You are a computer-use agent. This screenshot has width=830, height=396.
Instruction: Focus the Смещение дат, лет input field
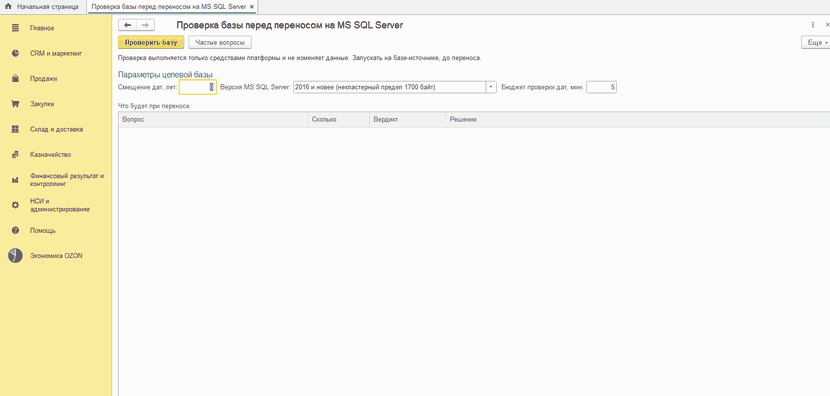pyautogui.click(x=197, y=87)
